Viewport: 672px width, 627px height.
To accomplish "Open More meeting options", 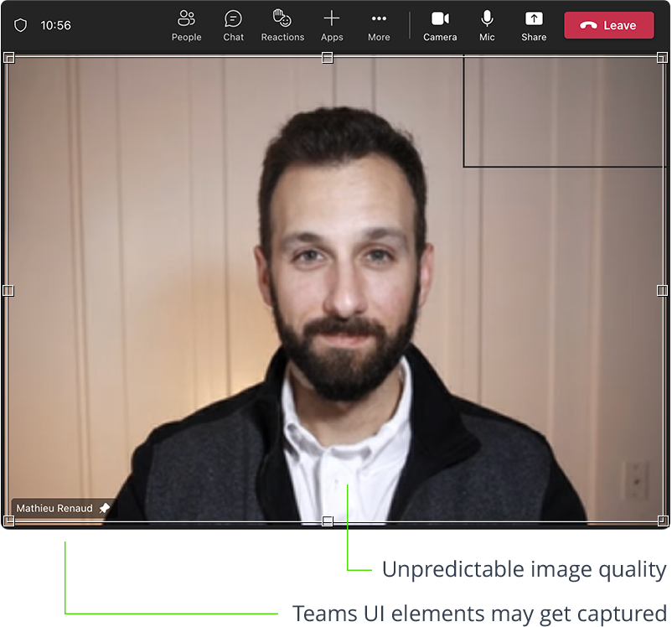I will [x=379, y=26].
